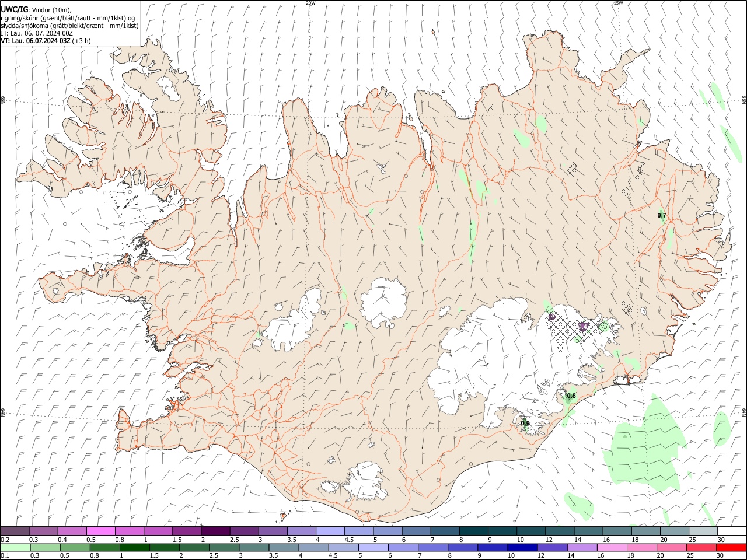Viewport: 747px width, 560px height.
Task: Click the light pink 0.5 swatch in upper legend row
Action: [101, 531]
